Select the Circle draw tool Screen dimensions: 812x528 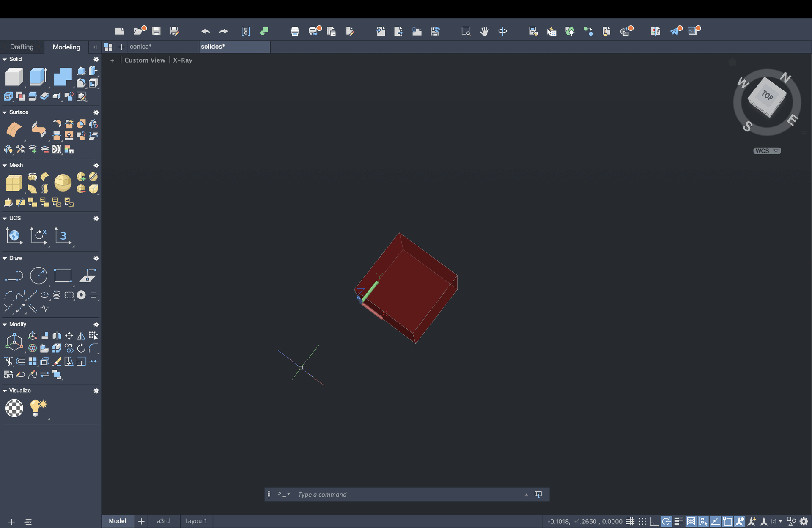pyautogui.click(x=38, y=276)
